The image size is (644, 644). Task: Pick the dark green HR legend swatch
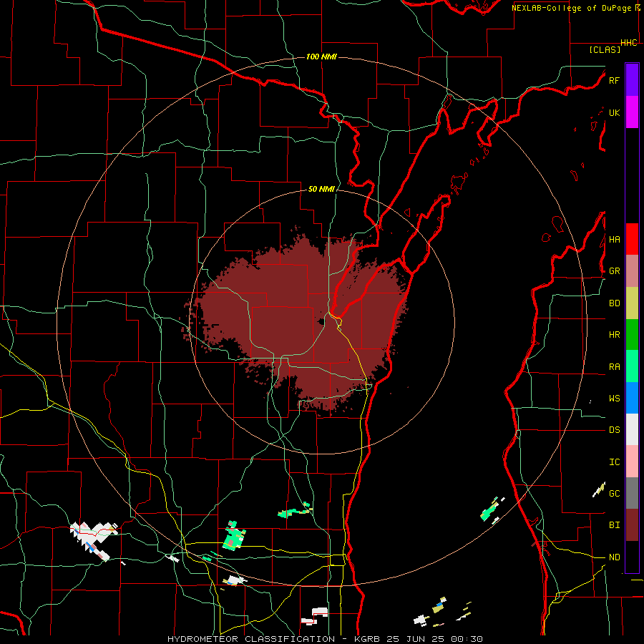(632, 335)
